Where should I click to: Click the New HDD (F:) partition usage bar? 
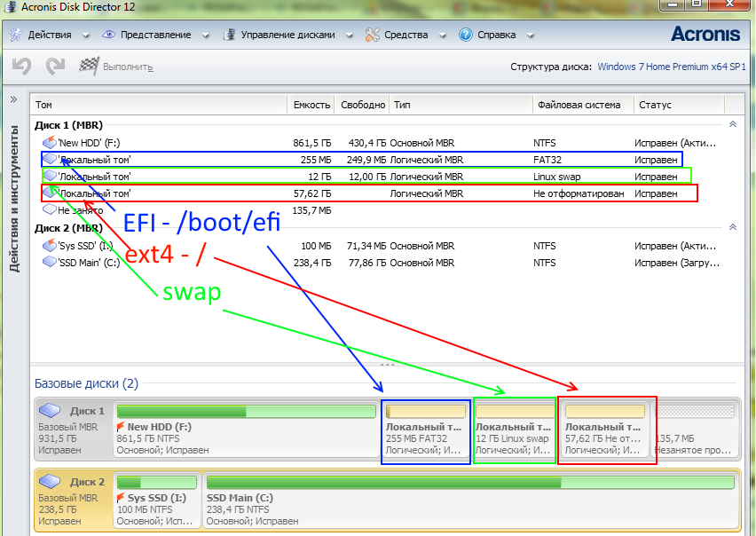coord(247,411)
